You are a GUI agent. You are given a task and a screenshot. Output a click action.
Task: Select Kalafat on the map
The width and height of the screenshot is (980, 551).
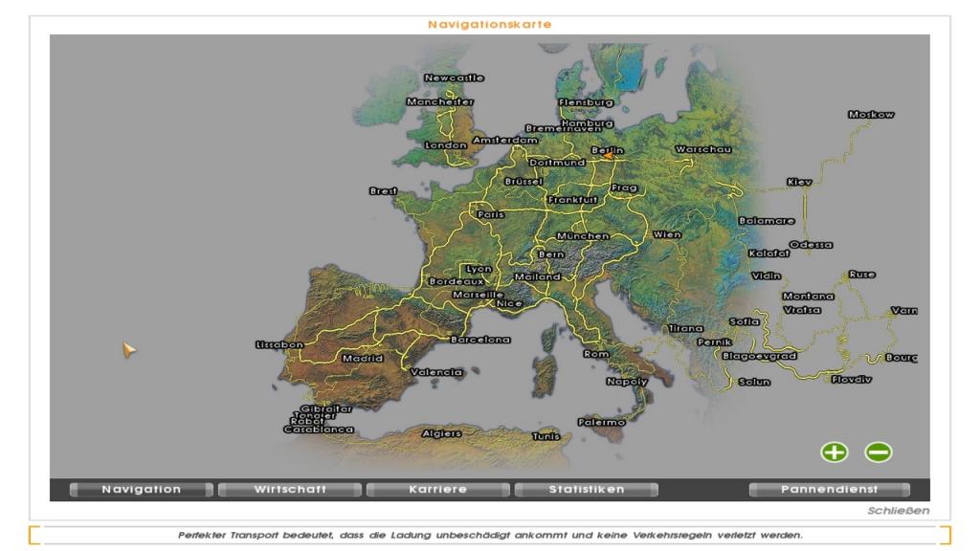768,253
